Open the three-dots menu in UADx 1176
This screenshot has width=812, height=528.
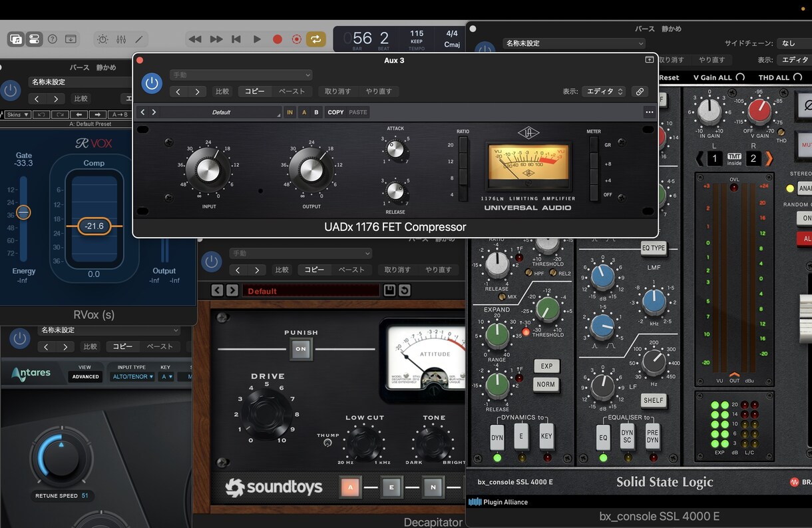(x=649, y=113)
